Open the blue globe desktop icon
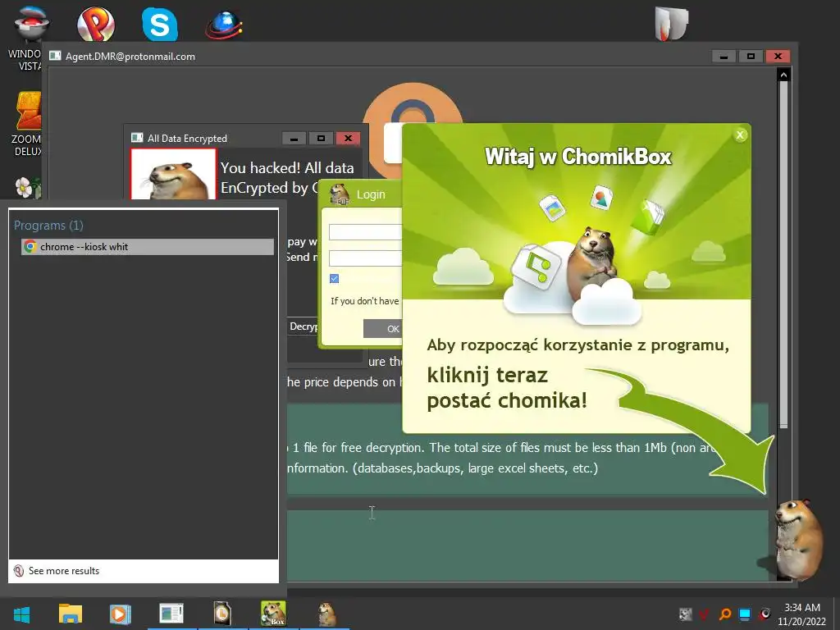This screenshot has height=630, width=840. (x=224, y=25)
